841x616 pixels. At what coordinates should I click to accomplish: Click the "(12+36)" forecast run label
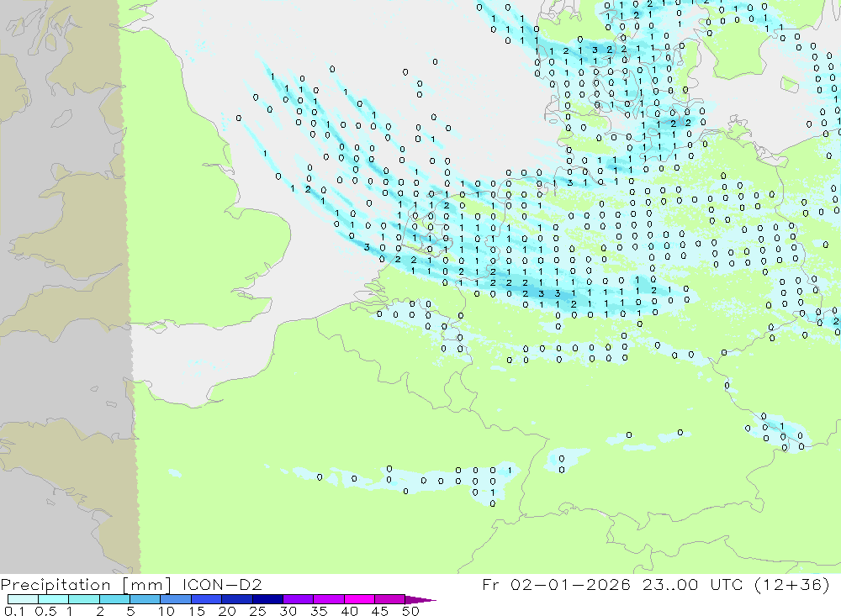pyautogui.click(x=791, y=584)
